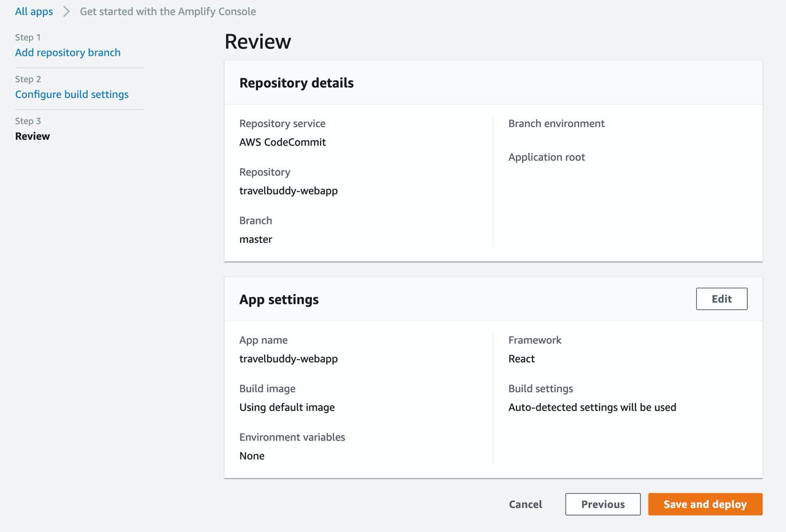Click Auto-detected settings will be used text

(592, 407)
